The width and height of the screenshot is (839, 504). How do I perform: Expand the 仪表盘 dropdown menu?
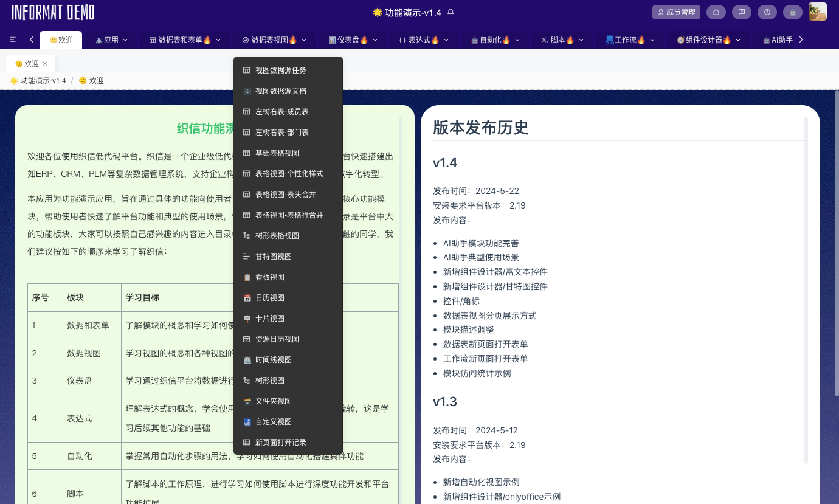coord(353,40)
